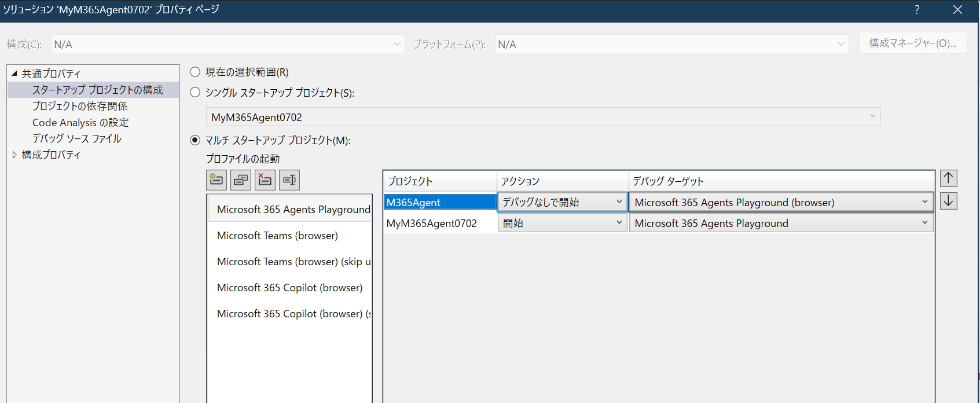Select シングル スタートアップ プロジェクト radio button
The height and width of the screenshot is (403, 980).
click(x=195, y=92)
